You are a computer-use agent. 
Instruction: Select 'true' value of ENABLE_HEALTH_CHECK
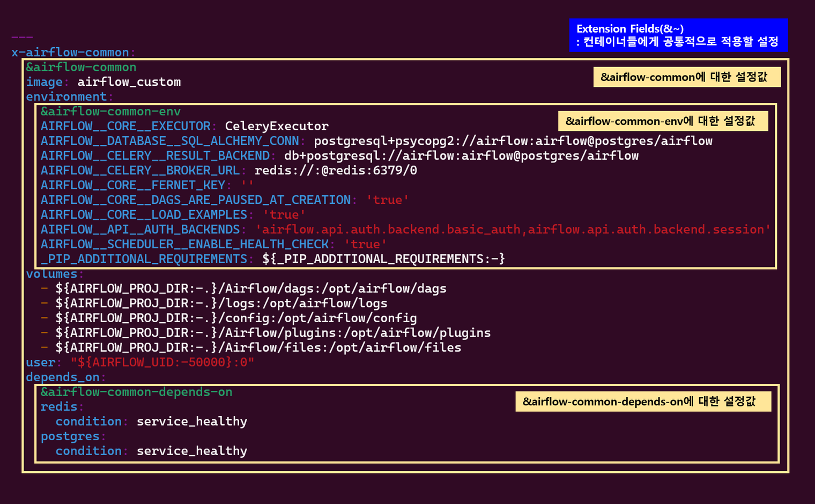(365, 244)
